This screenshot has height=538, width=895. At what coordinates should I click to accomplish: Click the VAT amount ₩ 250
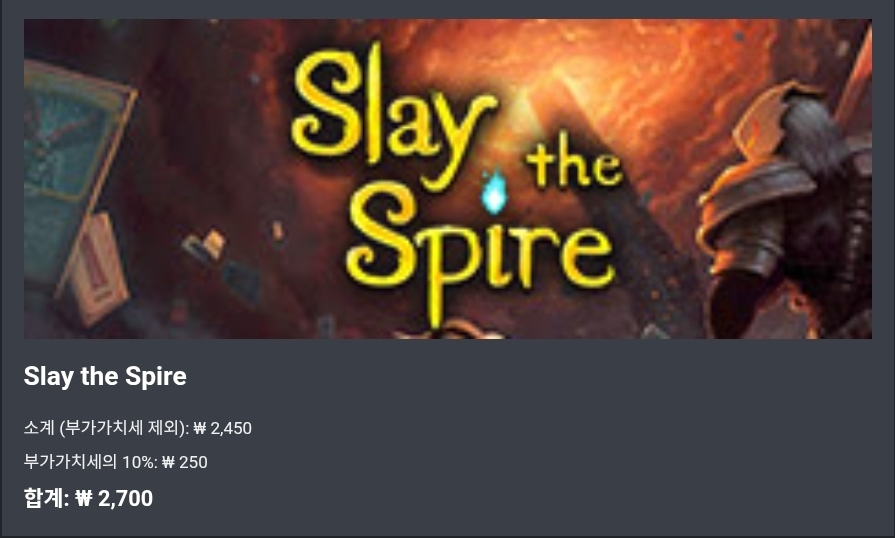[x=184, y=462]
